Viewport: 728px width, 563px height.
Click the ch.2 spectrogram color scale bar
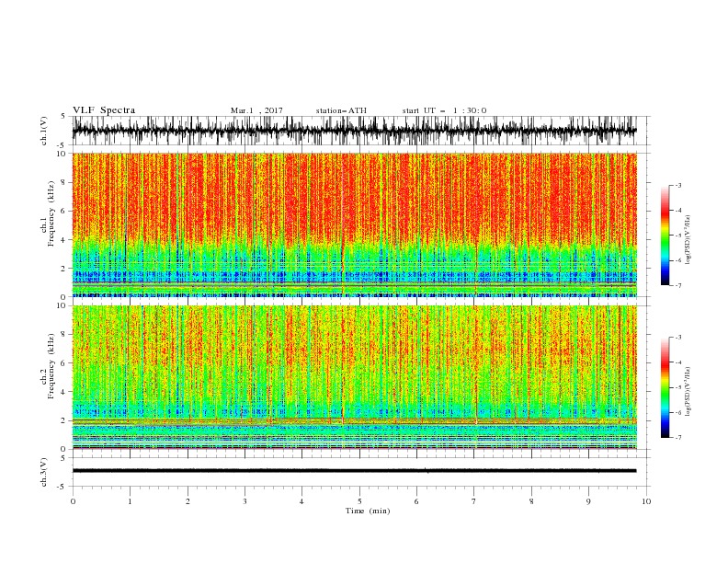pos(665,387)
